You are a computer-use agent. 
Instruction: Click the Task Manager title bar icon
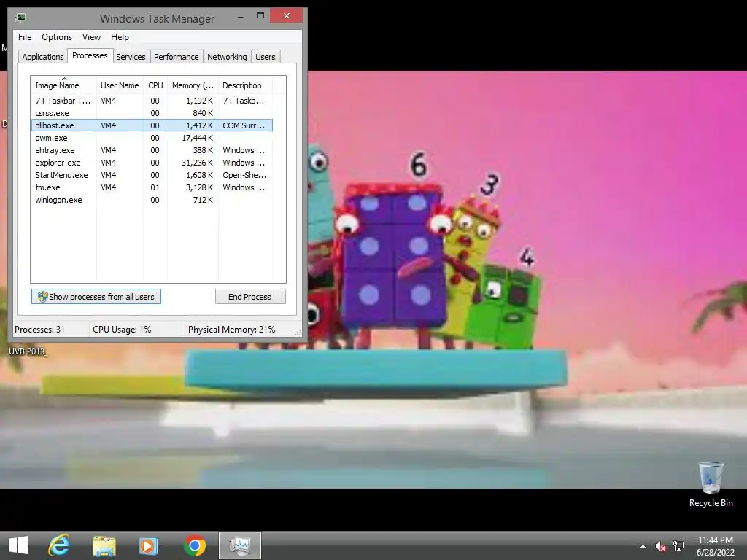[x=20, y=18]
